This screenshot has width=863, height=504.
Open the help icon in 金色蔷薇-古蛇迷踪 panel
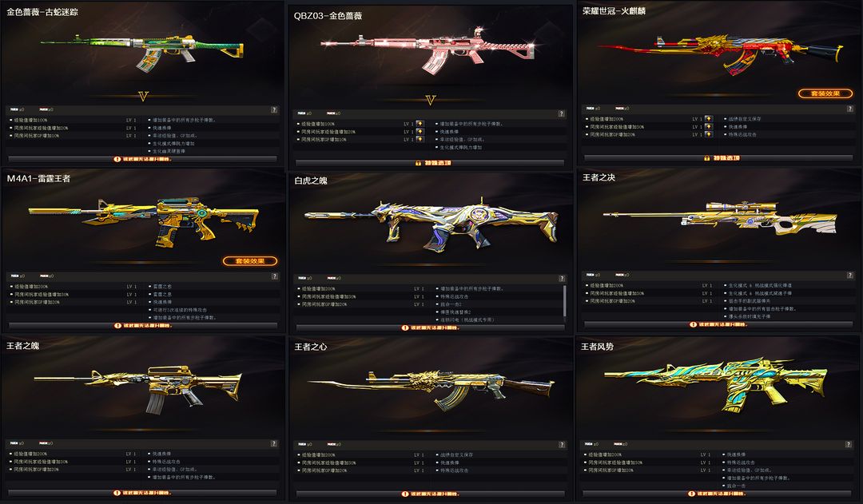point(274,110)
